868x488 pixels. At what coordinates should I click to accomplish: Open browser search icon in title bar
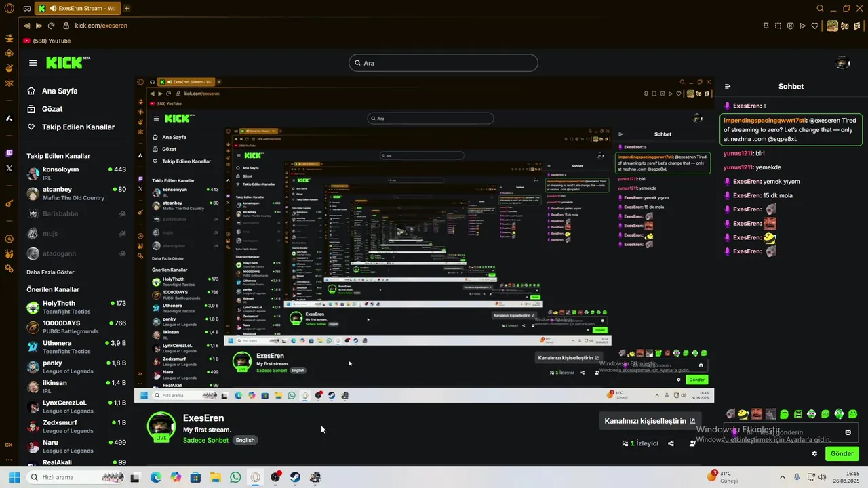821,9
